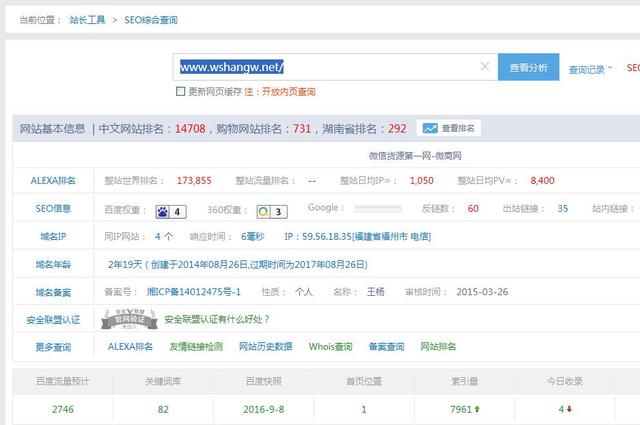This screenshot has width=640, height=425.
Task: Click 安全联盟认证有什么好处？ link
Action: pos(217,319)
